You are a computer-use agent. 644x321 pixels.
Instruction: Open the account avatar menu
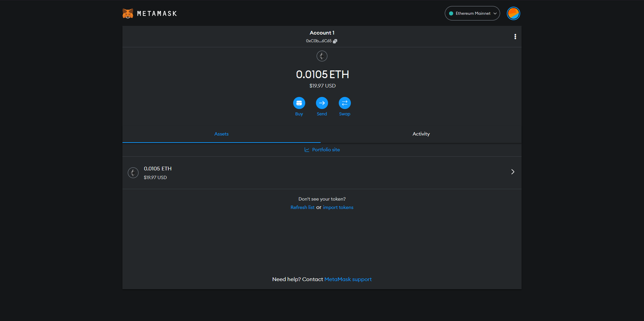click(513, 13)
